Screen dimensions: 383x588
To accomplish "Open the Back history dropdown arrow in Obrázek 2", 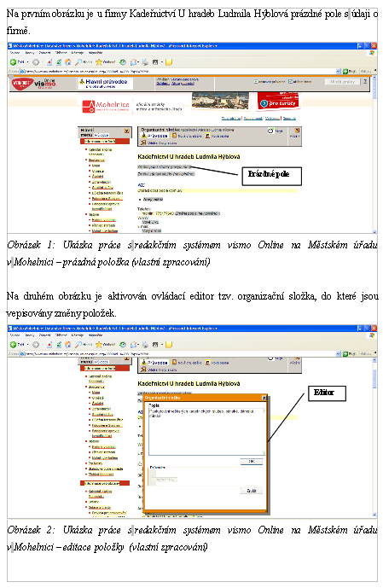I will [x=28, y=345].
